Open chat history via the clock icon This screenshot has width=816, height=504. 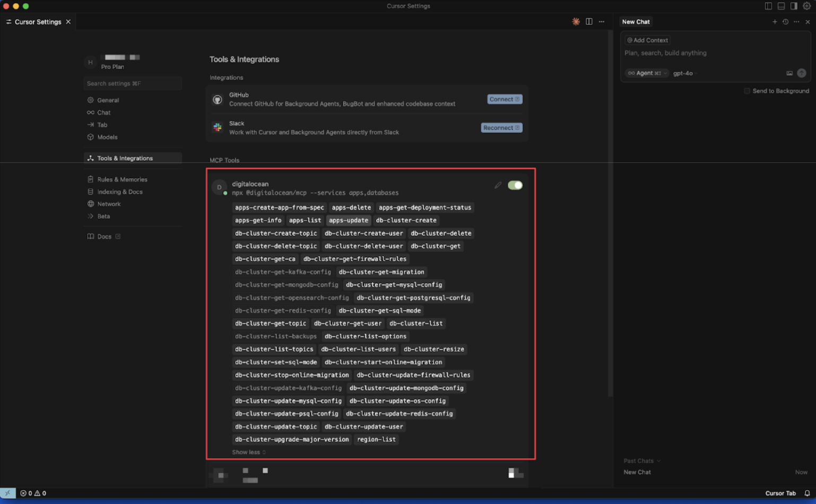point(786,22)
